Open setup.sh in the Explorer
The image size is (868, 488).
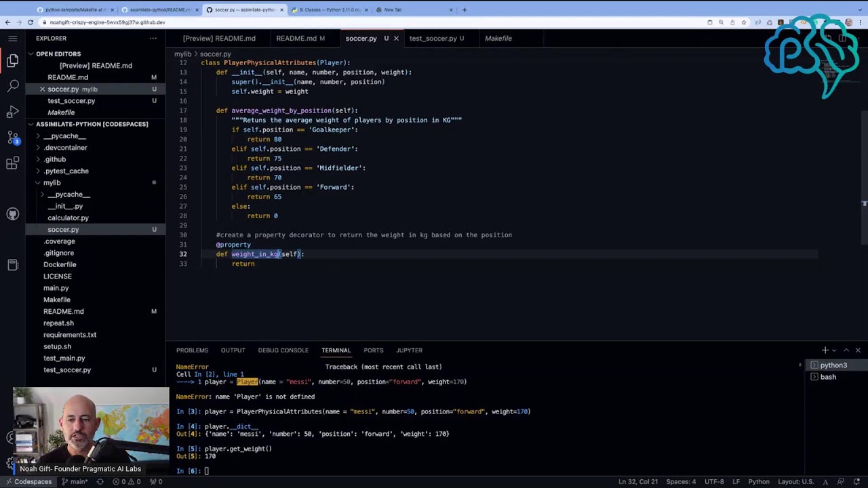pyautogui.click(x=57, y=347)
